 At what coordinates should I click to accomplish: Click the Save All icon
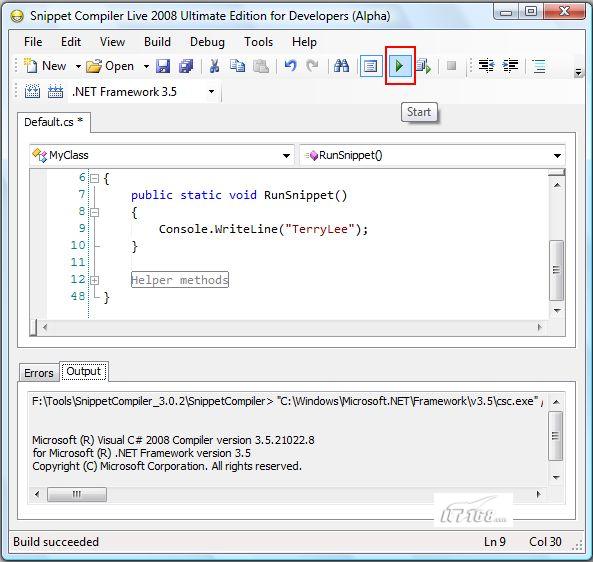pyautogui.click(x=186, y=66)
